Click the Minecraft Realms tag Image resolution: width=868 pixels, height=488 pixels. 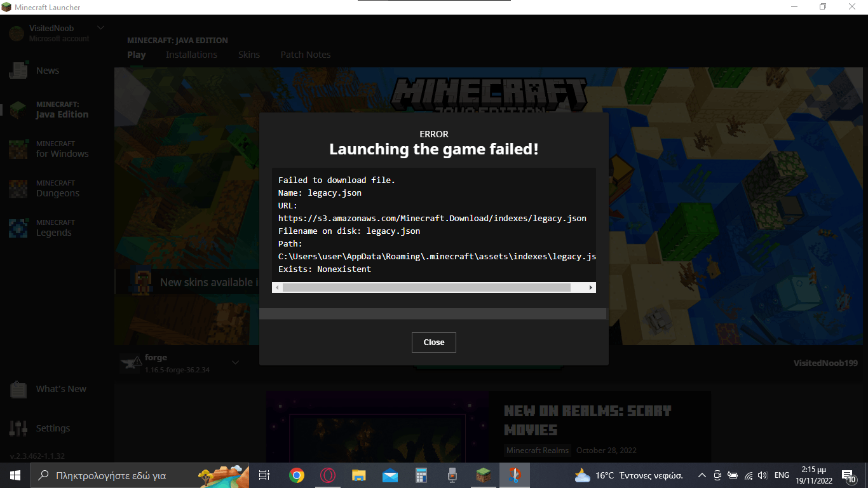point(538,451)
